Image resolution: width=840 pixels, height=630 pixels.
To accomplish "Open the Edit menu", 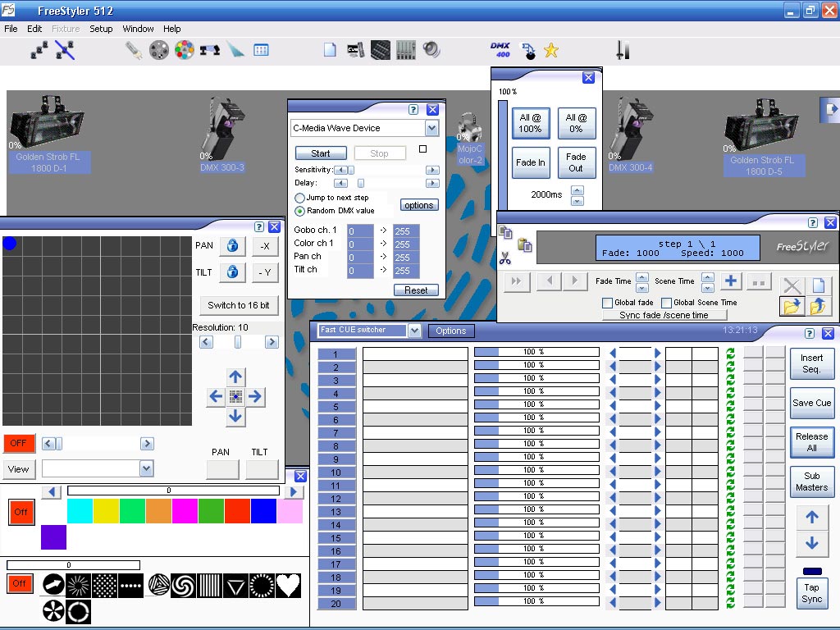I will tap(34, 29).
